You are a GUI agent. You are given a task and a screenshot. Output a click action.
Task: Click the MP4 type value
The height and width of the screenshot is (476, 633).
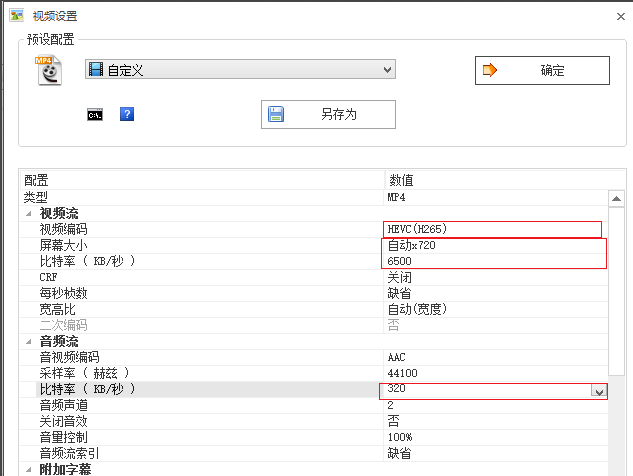pyautogui.click(x=396, y=197)
